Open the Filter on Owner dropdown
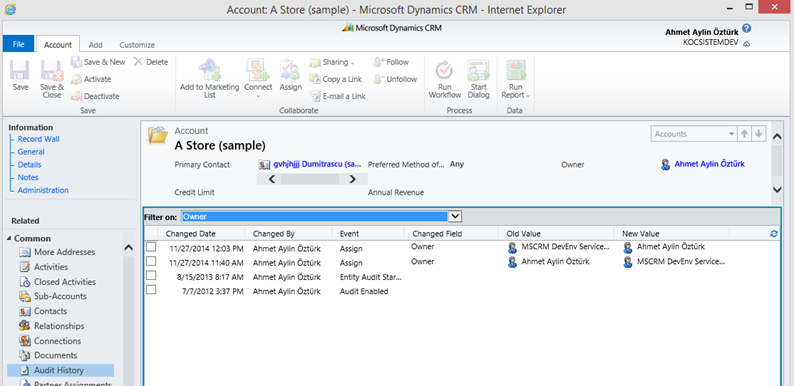This screenshot has width=794, height=386. [455, 217]
